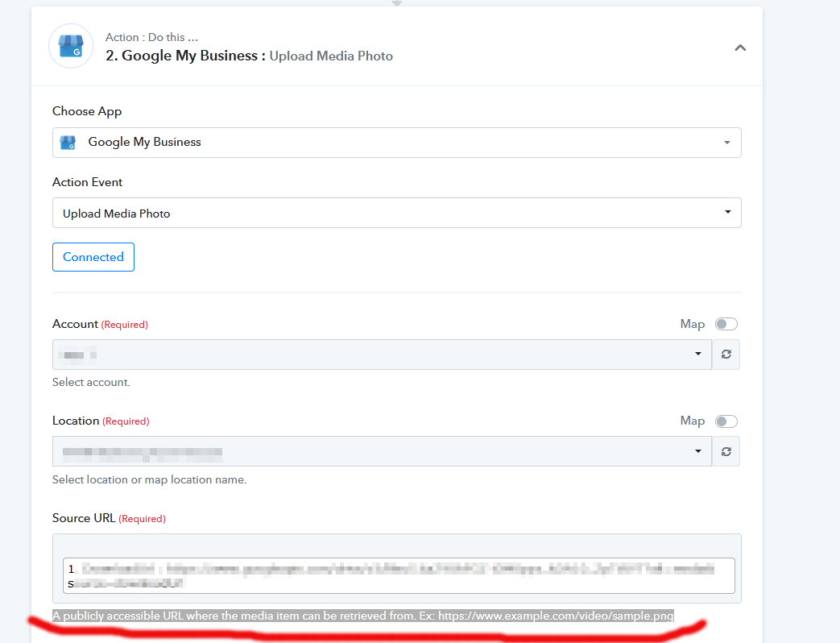Click the Choose App arrow indicator
This screenshot has width=840, height=643.
pos(727,143)
